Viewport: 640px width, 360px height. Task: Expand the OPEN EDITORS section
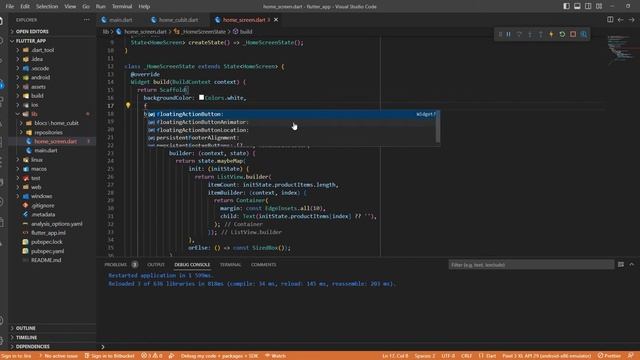coord(52,31)
